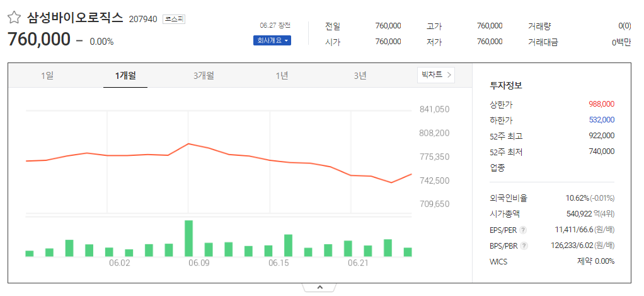Open the 회사개요 dropdown
Screen dimensions: 644x296
pyautogui.click(x=272, y=40)
